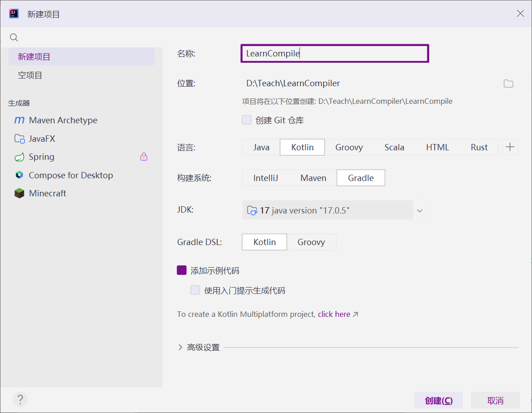
Task: Select Kotlin as the language
Action: (x=303, y=148)
